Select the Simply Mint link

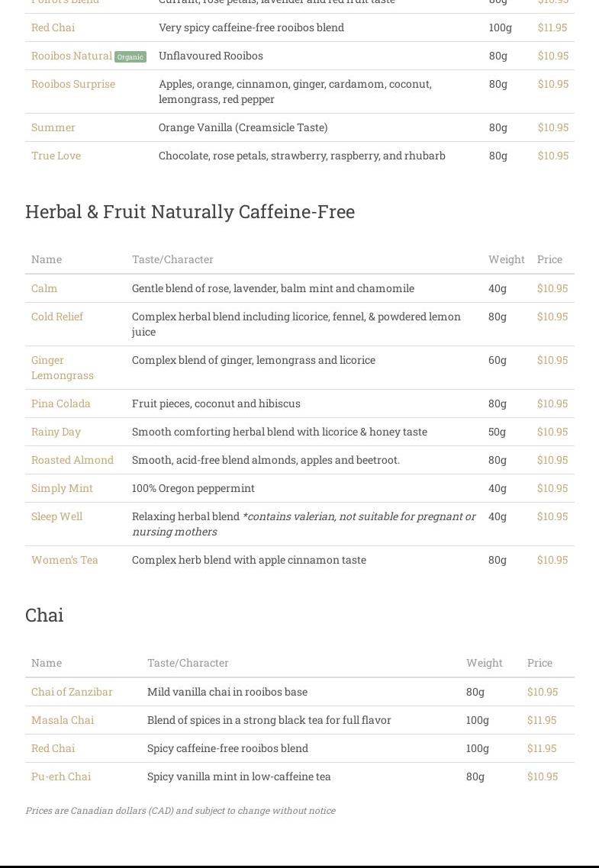point(62,488)
